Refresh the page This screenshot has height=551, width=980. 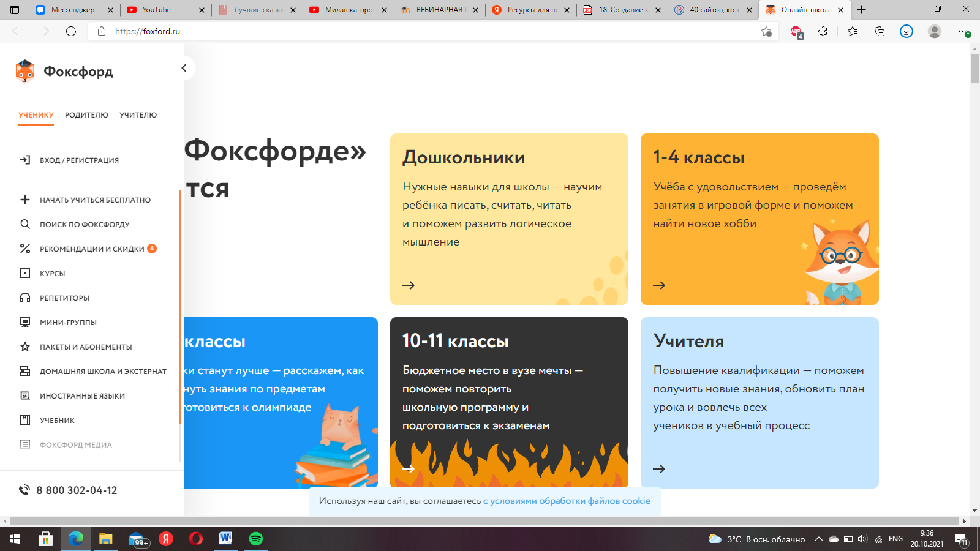pos(71,31)
